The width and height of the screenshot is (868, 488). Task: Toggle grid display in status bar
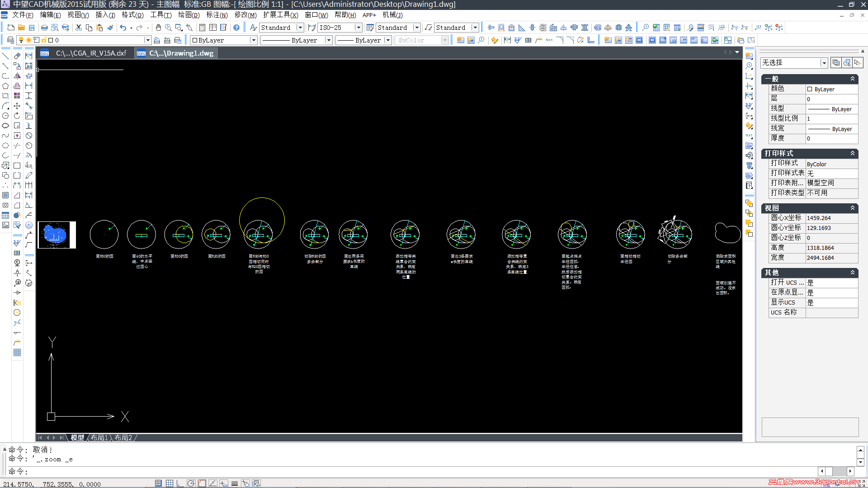click(170, 483)
